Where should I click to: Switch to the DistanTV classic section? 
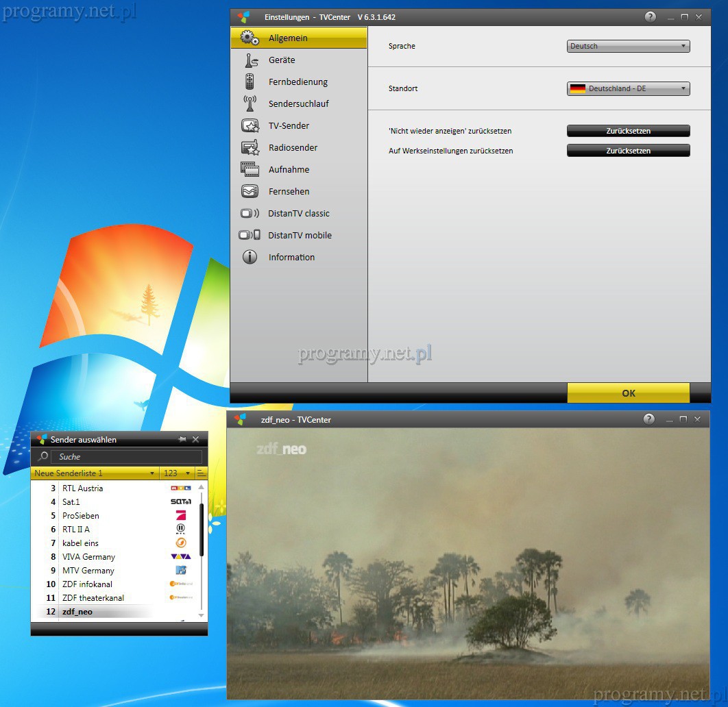coord(299,214)
